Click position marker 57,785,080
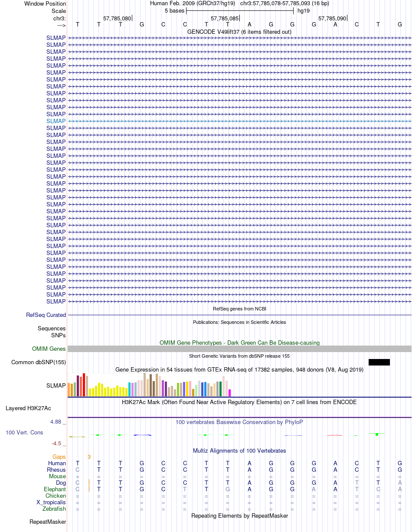The height and width of the screenshot is (532, 412). click(117, 18)
